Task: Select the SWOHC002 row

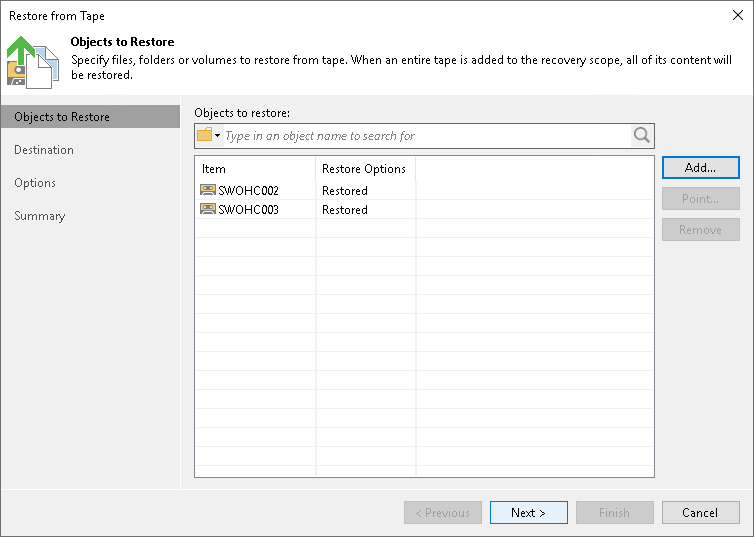Action: 424,190
